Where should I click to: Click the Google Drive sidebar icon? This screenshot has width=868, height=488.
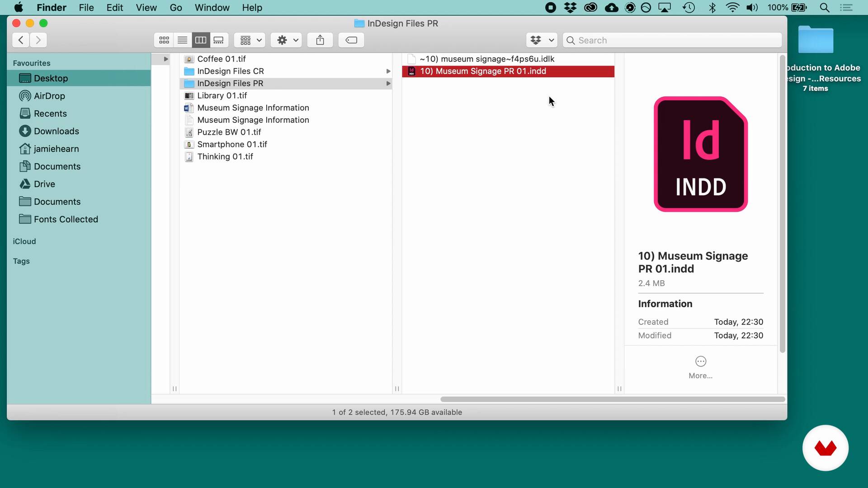[25, 184]
